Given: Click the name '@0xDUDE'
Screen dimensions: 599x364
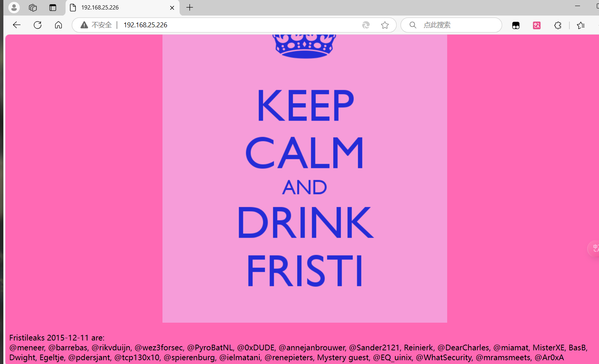Looking at the screenshot, I should tap(256, 348).
